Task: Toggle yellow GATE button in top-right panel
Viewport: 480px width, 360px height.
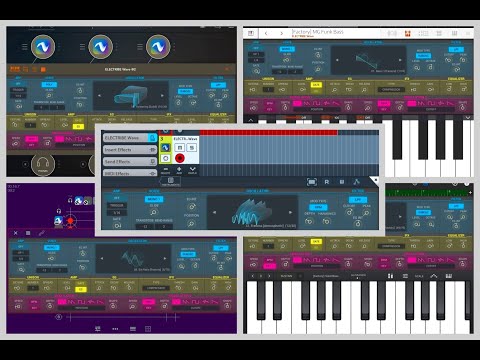Action: point(315,85)
